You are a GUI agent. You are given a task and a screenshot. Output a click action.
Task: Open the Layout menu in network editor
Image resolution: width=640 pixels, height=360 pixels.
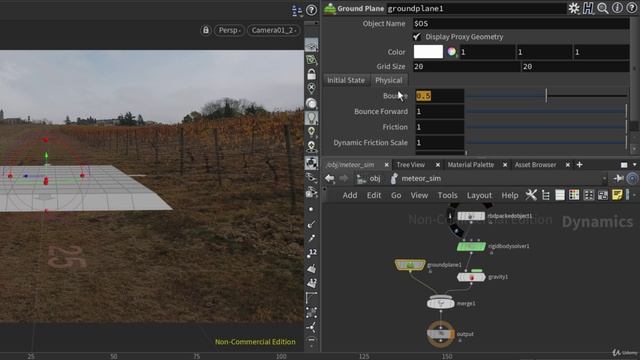(479, 195)
